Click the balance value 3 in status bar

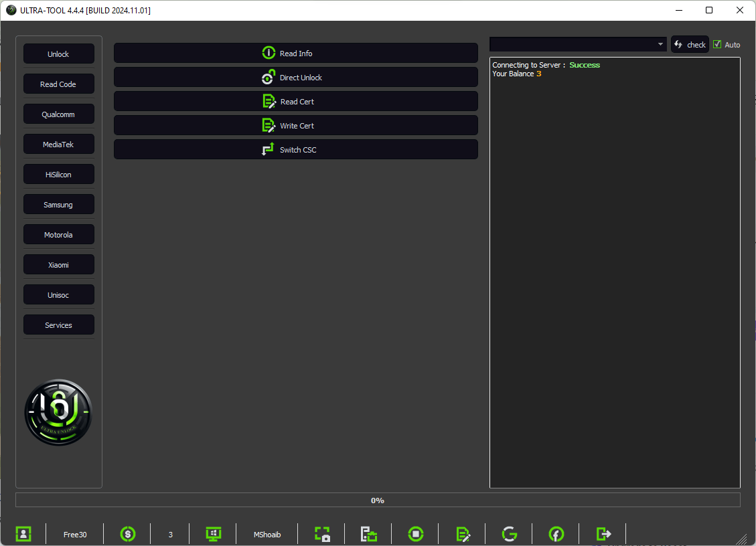coord(171,535)
